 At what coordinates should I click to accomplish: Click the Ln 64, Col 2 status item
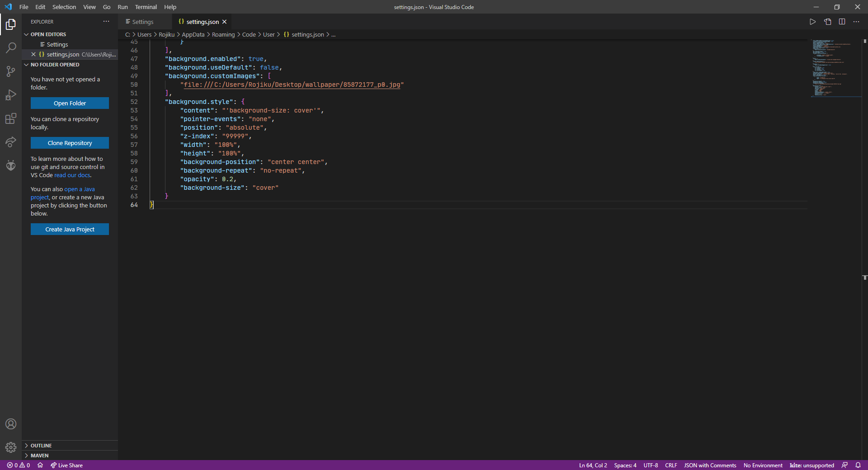[593, 465]
